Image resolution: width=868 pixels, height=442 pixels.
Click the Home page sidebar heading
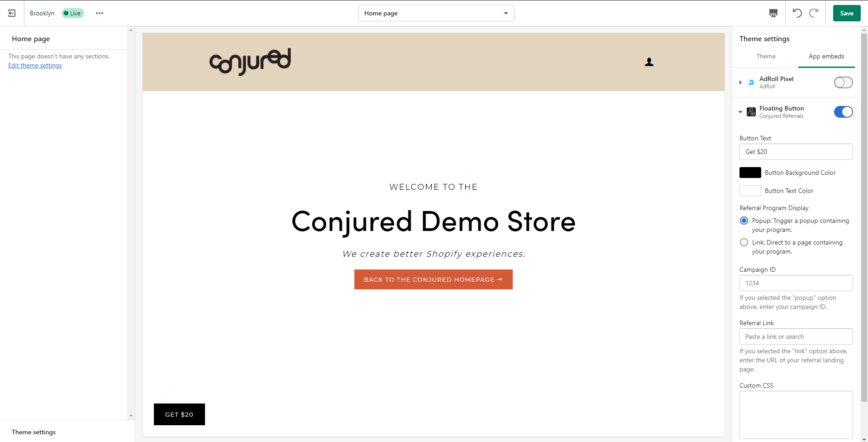(x=31, y=39)
